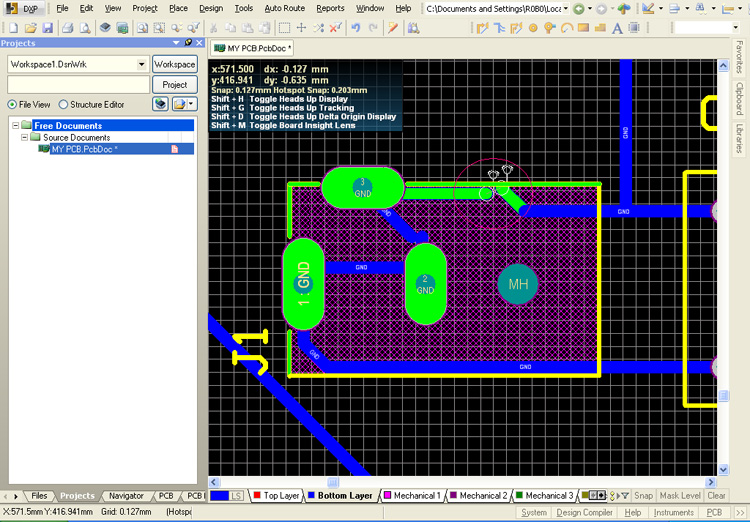This screenshot has width=750, height=522.
Task: Switch to the Files panel tab
Action: click(x=39, y=496)
